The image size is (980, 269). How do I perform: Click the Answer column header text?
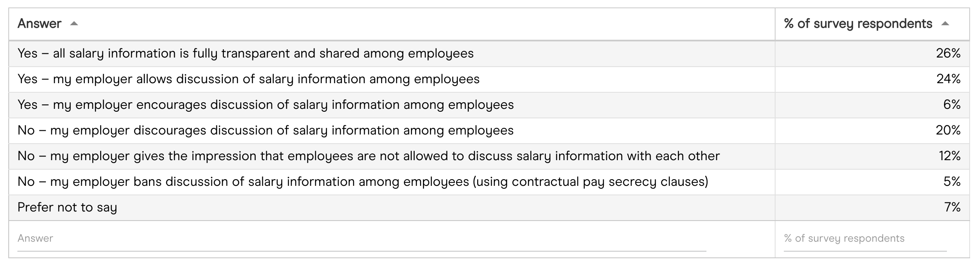tap(39, 24)
